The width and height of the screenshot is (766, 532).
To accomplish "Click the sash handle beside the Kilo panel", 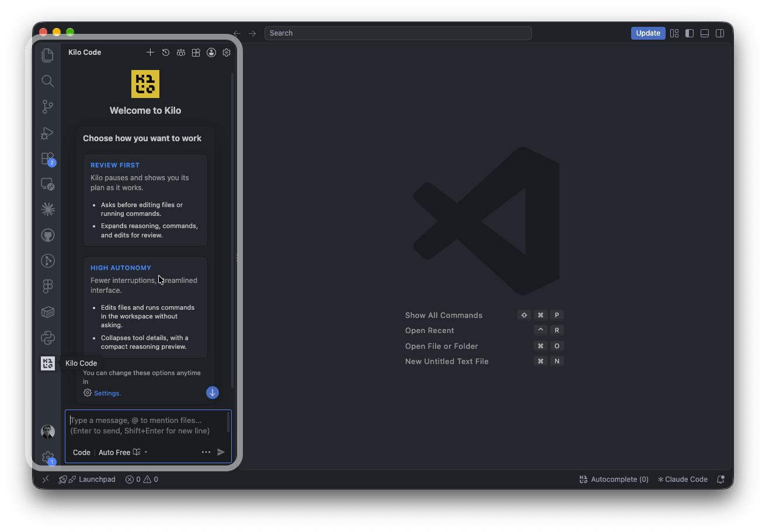I will click(x=236, y=257).
